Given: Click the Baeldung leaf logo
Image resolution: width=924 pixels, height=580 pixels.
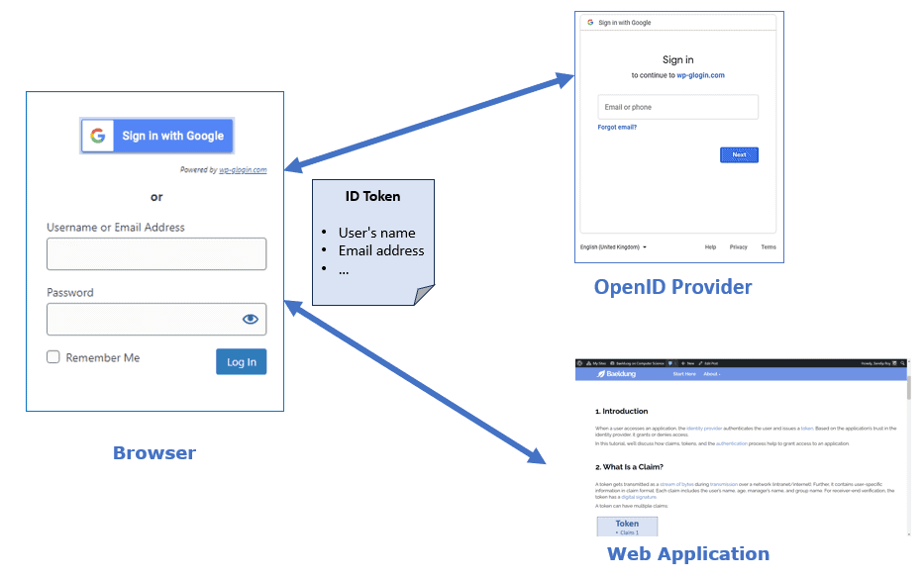Looking at the screenshot, I should 601,373.
